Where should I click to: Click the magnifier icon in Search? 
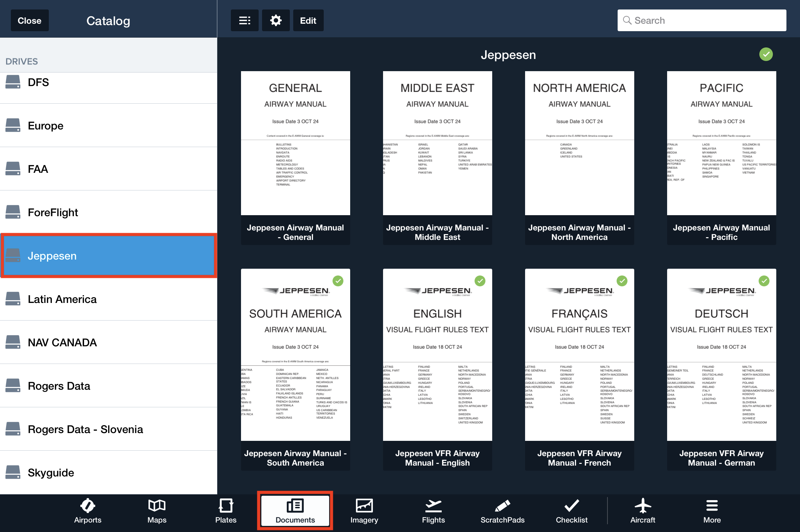click(x=627, y=20)
